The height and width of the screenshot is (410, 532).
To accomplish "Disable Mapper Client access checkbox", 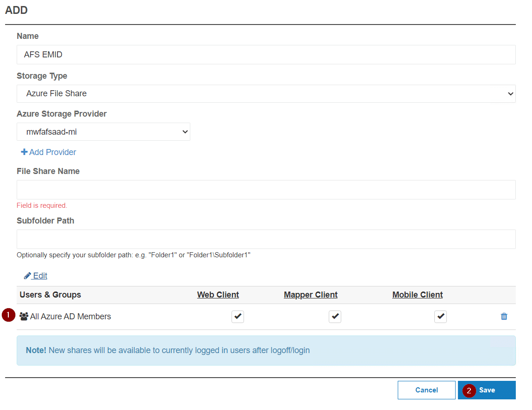I will tap(335, 317).
